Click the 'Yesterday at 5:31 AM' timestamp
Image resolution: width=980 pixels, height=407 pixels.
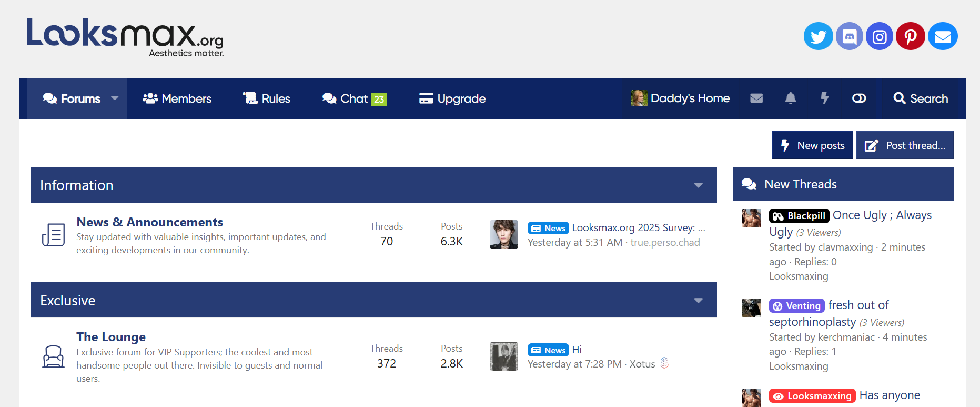tap(575, 242)
